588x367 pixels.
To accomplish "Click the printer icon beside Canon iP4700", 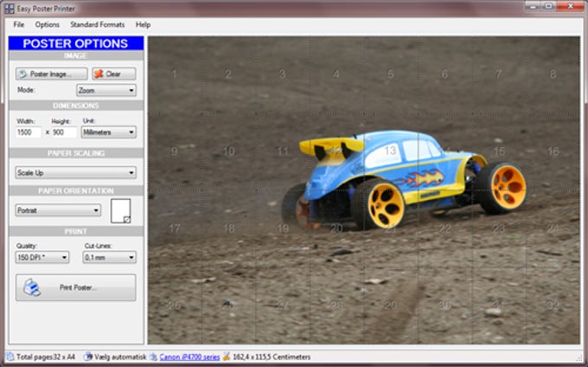I will [x=153, y=356].
